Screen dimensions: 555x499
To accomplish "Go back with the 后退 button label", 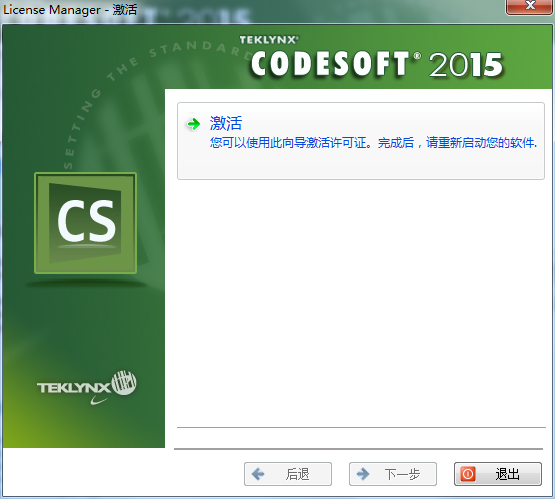I will coord(298,474).
